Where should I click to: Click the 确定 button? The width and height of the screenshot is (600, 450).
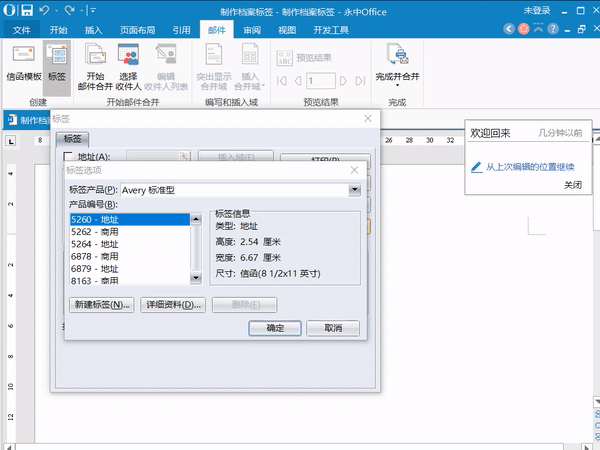[x=275, y=328]
